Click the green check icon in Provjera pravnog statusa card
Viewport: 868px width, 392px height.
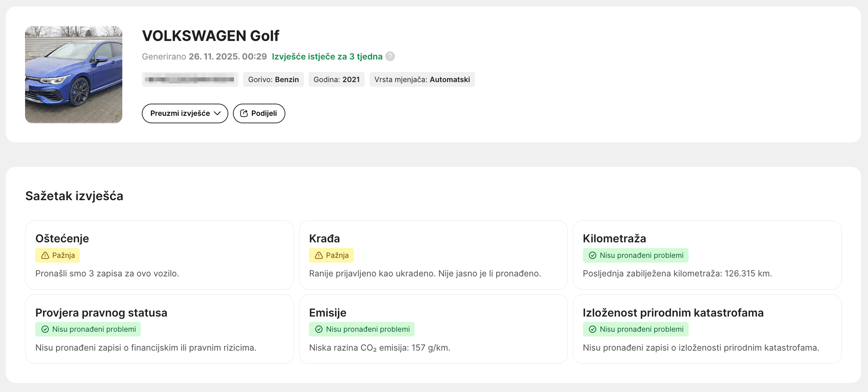(45, 329)
